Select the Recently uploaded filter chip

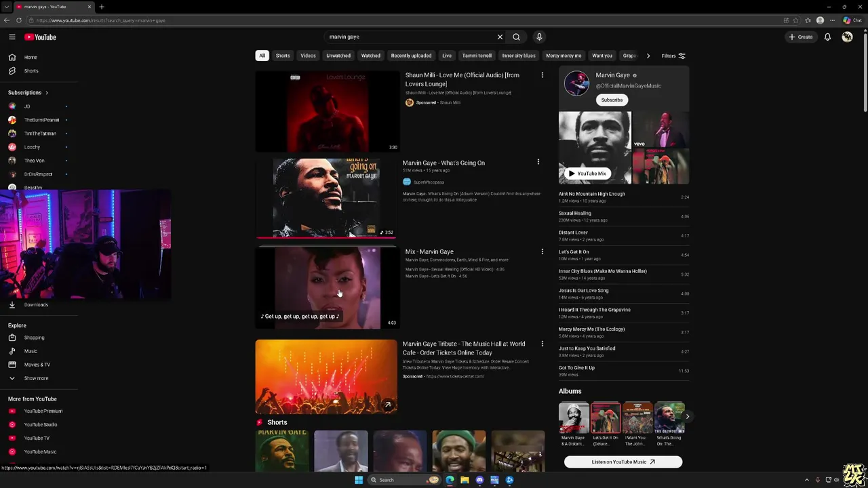[411, 56]
